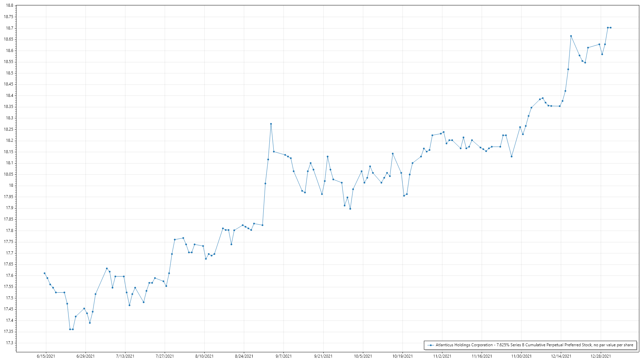Viewport: 644px width, 362px height.
Task: Click the 18 y-axis value label
Action: [11, 186]
